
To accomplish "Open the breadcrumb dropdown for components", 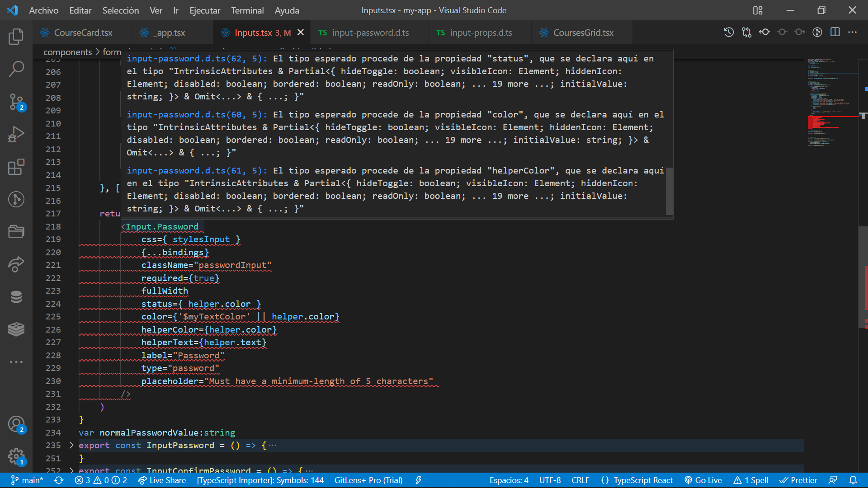I will coord(67,52).
